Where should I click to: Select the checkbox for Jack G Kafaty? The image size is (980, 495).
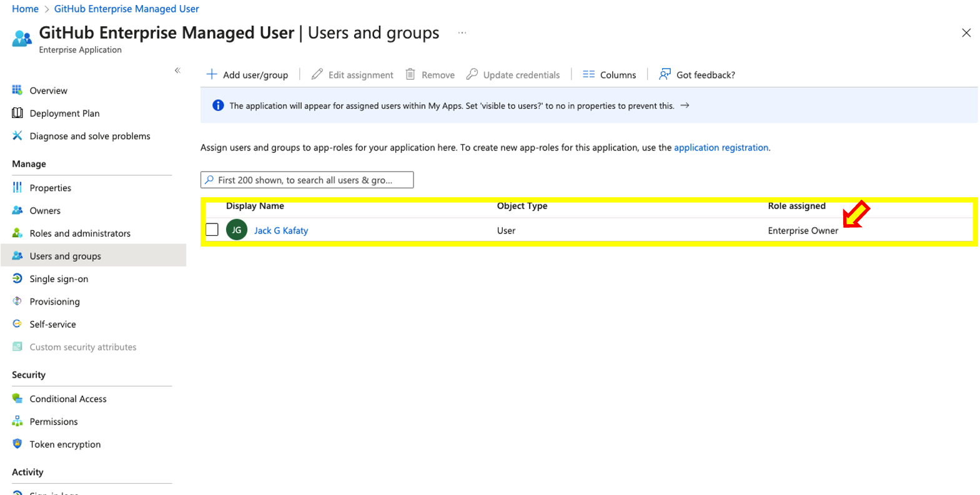(212, 230)
